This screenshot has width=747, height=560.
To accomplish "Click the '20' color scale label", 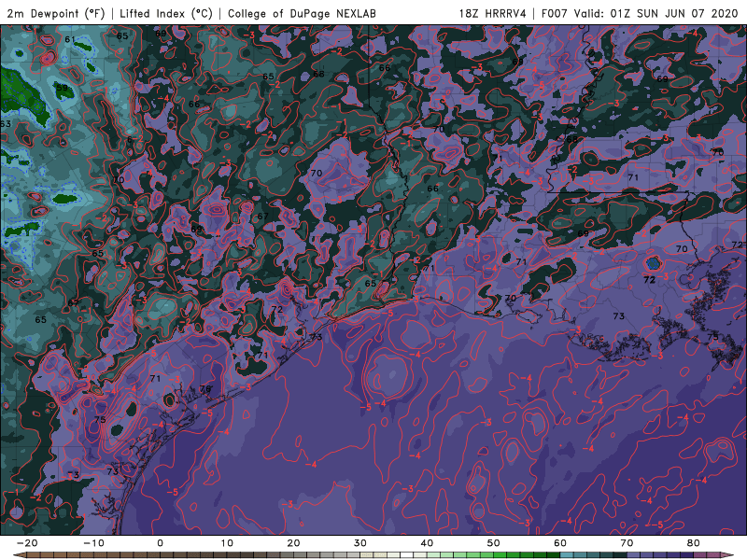I will click(293, 543).
